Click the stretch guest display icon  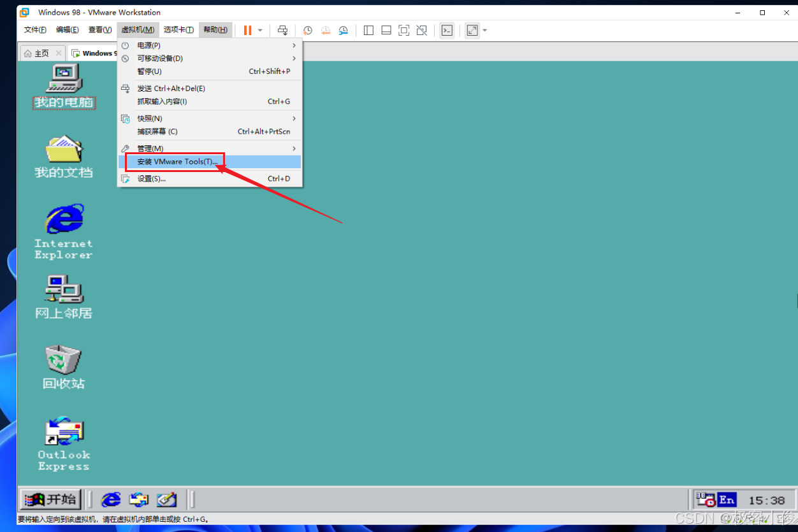coord(472,30)
